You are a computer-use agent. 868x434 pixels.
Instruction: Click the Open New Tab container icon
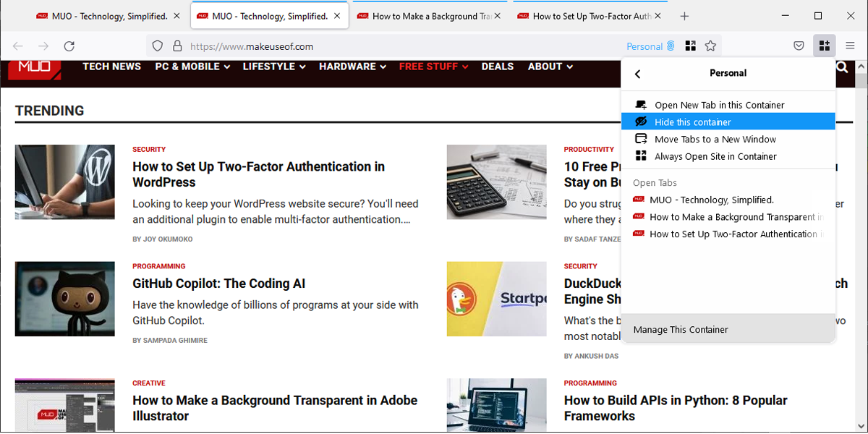coord(641,105)
